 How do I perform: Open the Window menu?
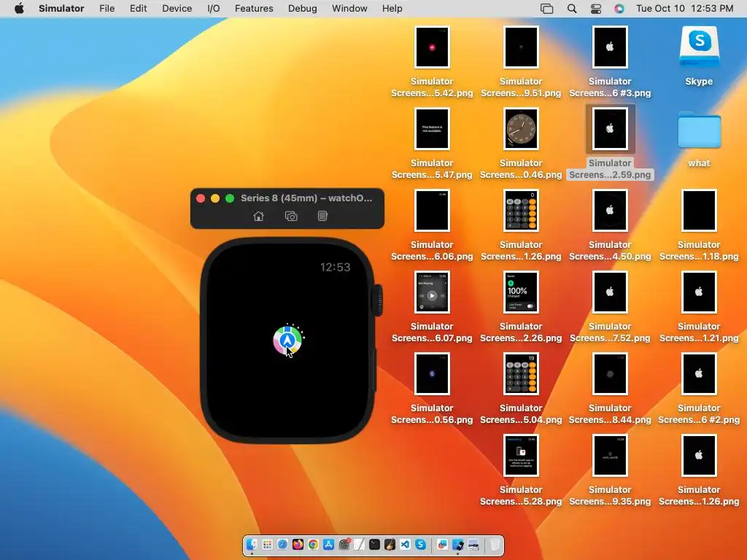[x=349, y=9]
